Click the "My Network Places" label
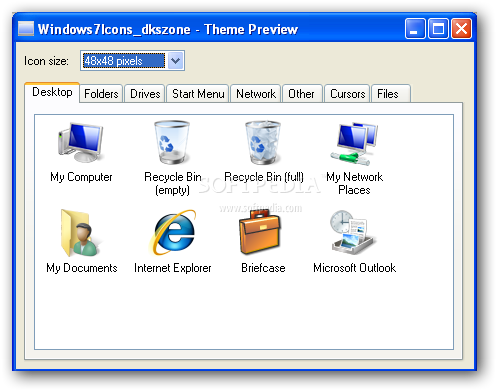Viewport: 497px width, 391px height. pos(354,183)
